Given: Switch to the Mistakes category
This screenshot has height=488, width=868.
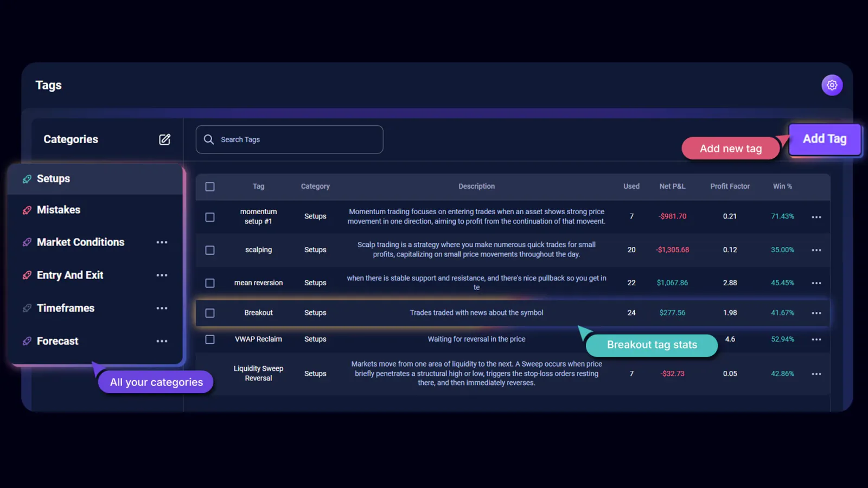Looking at the screenshot, I should 59,210.
